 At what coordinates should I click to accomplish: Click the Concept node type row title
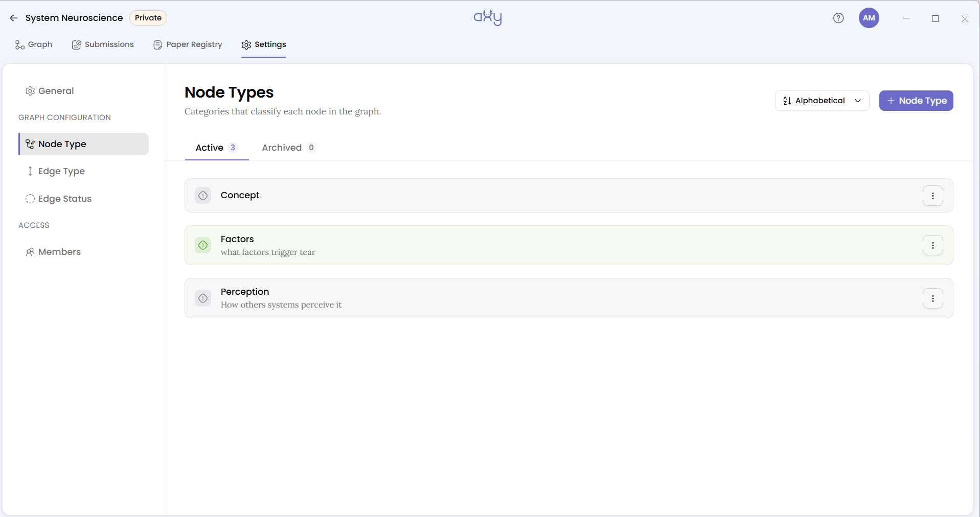[240, 195]
